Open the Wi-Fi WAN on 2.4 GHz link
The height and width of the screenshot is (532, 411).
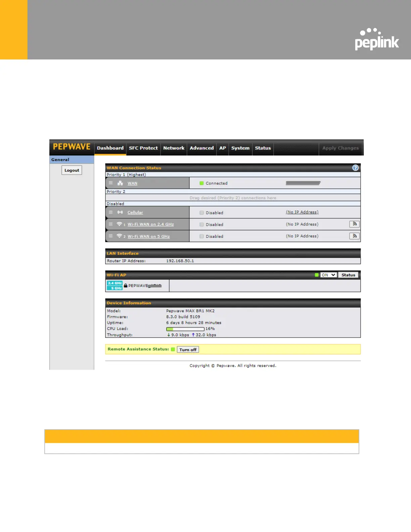(x=151, y=224)
